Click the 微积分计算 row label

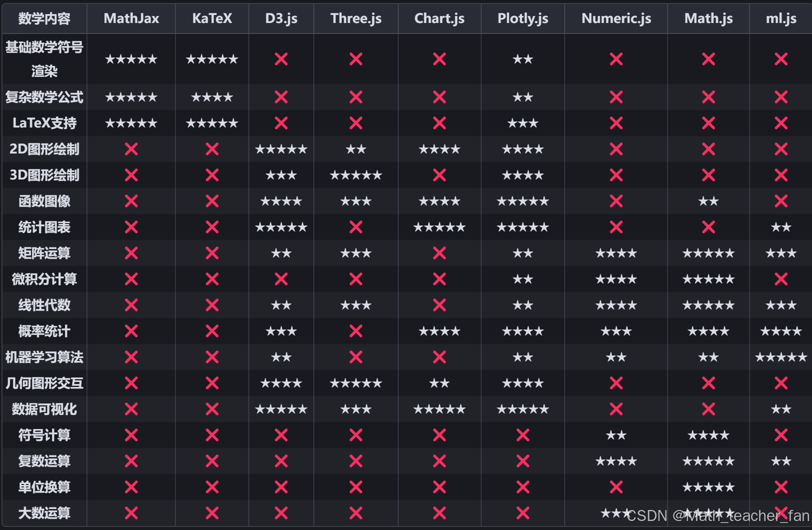[44, 279]
